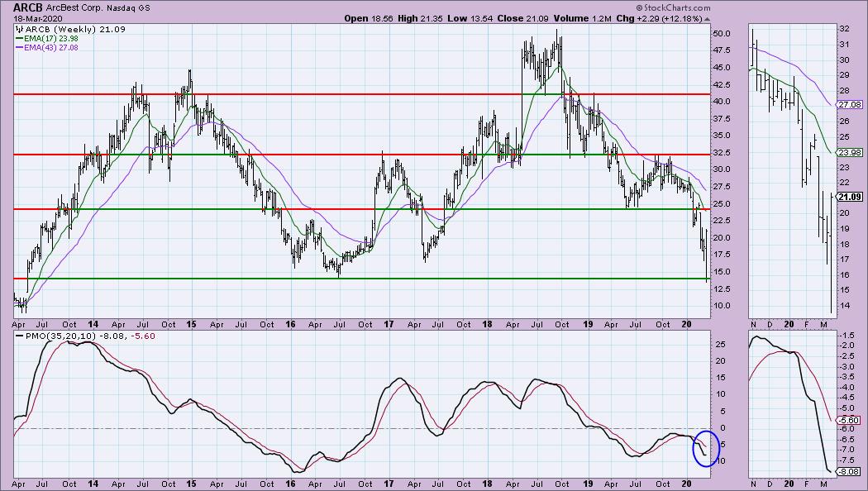Click the 32.5 price axis label
Viewport: 868px width, 491px height.
(x=723, y=152)
